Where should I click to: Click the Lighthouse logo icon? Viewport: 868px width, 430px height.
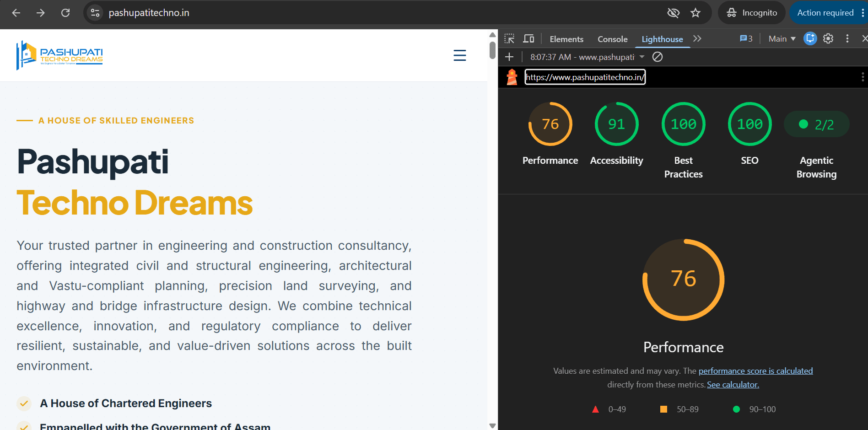[x=512, y=77]
